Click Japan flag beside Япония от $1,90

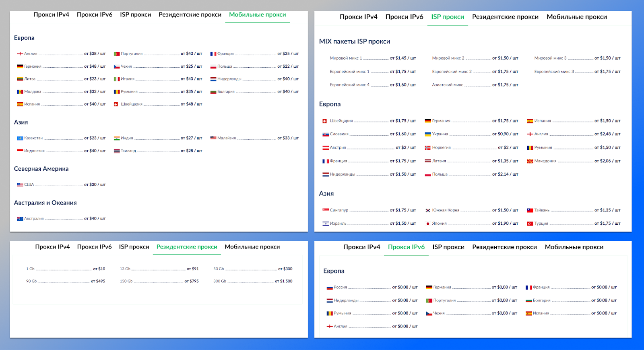click(x=428, y=224)
